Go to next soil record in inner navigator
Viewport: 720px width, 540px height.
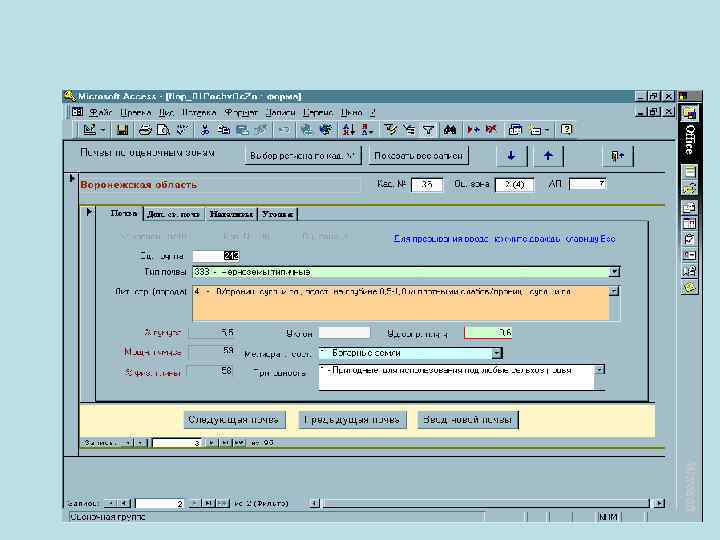pyautogui.click(x=211, y=443)
